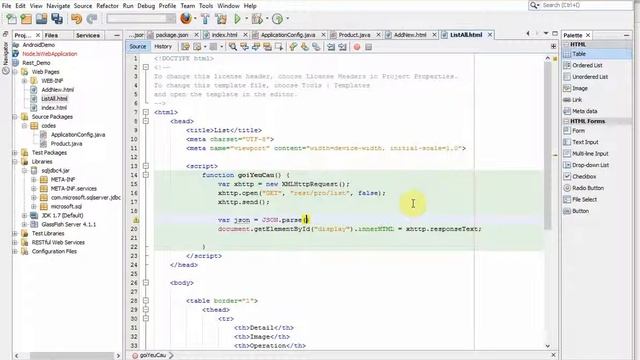Start macro recording with the red circle

[357, 47]
